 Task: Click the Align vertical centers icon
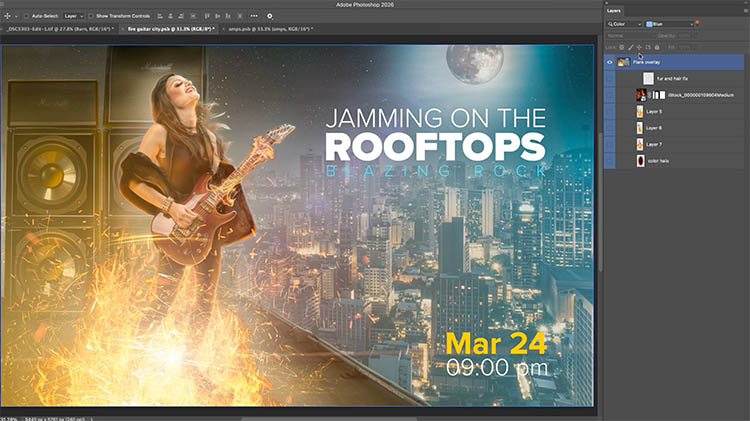click(218, 16)
